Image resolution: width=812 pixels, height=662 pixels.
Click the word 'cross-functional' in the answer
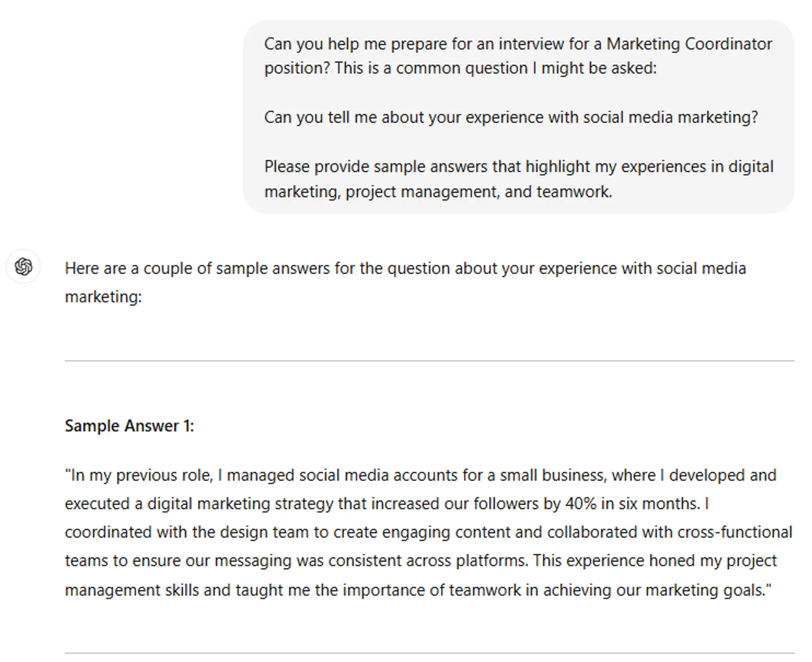(735, 532)
